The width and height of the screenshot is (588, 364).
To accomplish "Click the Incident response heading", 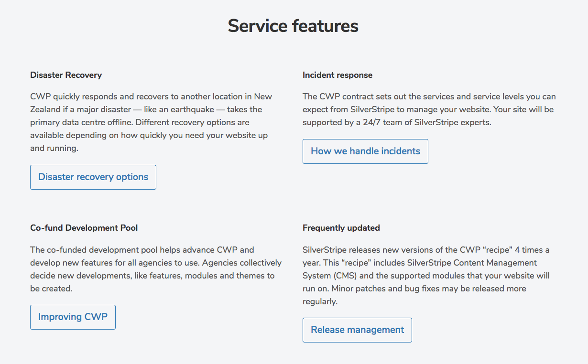I will [x=337, y=75].
